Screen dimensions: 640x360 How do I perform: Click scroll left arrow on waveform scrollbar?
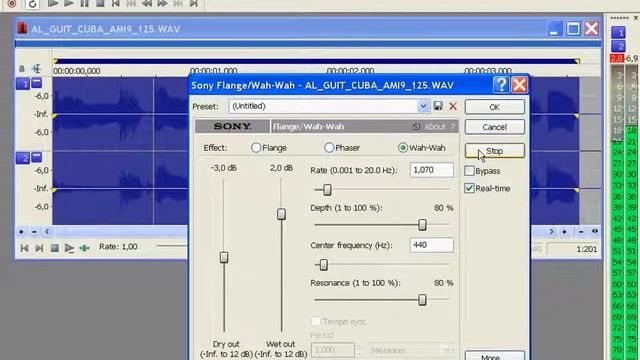click(x=47, y=232)
